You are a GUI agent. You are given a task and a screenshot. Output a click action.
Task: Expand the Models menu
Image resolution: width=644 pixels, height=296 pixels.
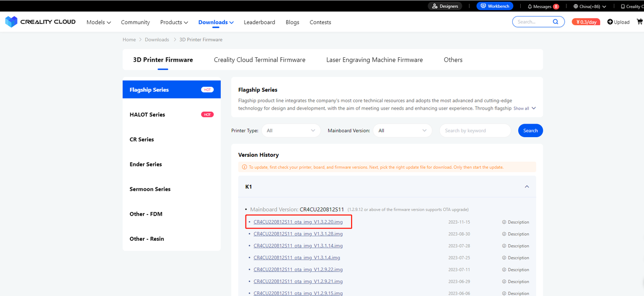coord(99,22)
